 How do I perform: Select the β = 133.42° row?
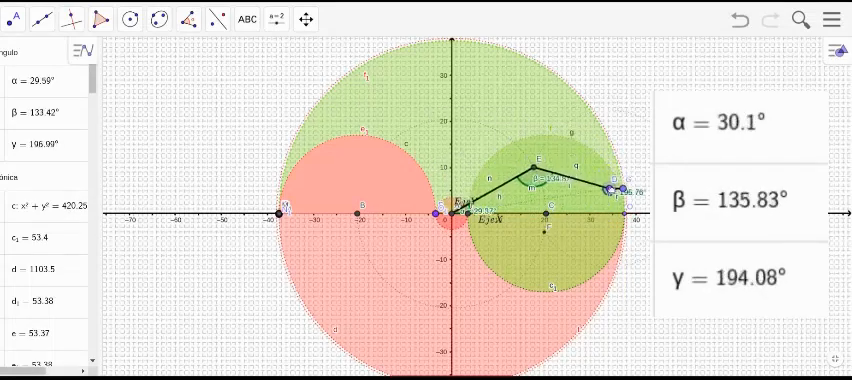coord(44,113)
